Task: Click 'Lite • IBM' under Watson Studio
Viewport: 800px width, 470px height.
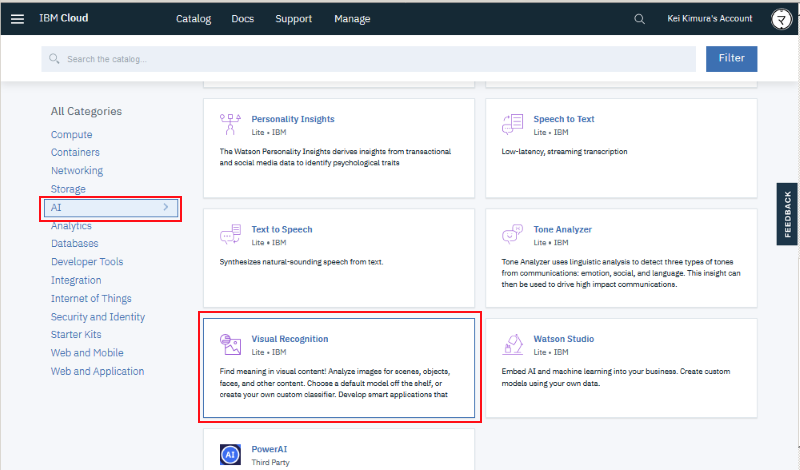Action: pyautogui.click(x=551, y=352)
